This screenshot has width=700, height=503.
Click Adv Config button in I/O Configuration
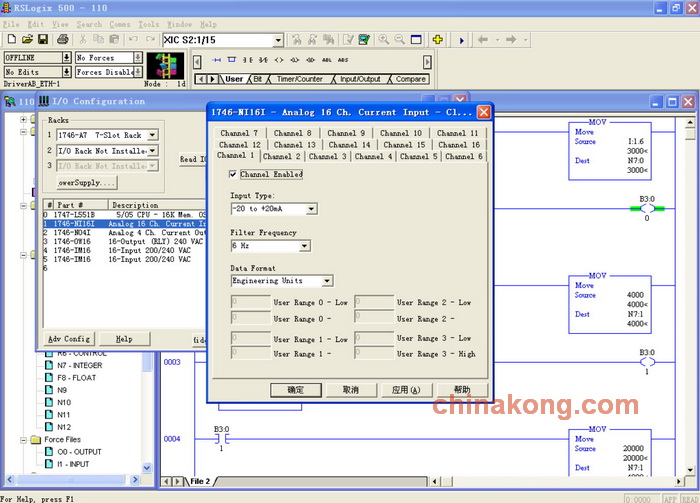pos(69,339)
